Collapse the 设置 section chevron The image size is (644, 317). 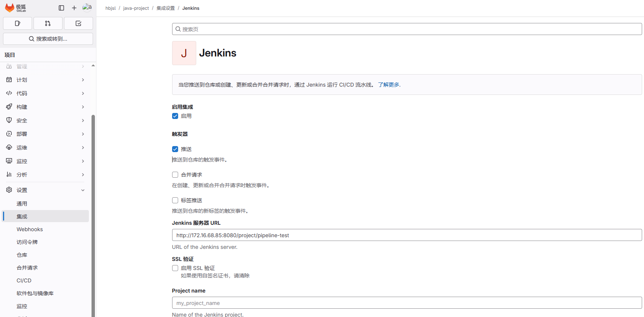pos(83,190)
